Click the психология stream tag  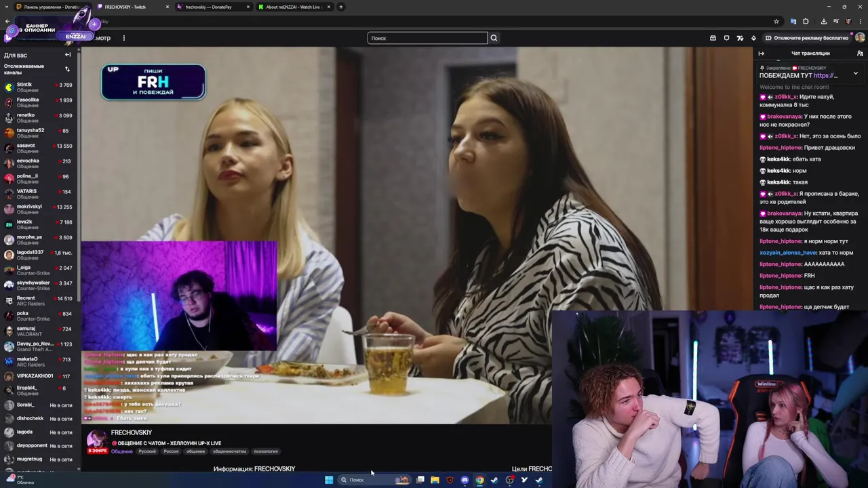(266, 451)
